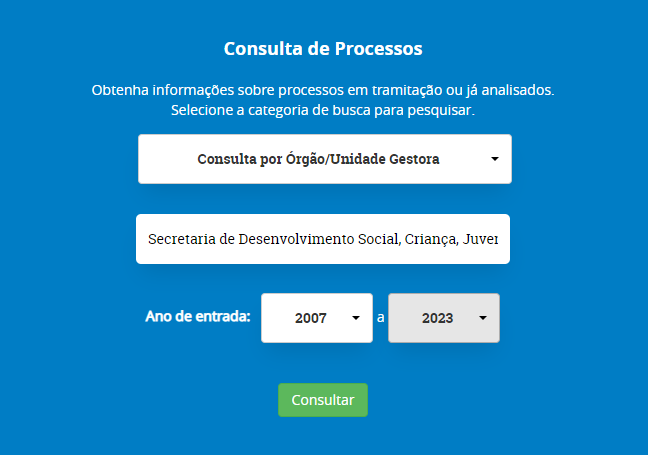Click the 2023 year value text
The image size is (650, 455).
437,318
